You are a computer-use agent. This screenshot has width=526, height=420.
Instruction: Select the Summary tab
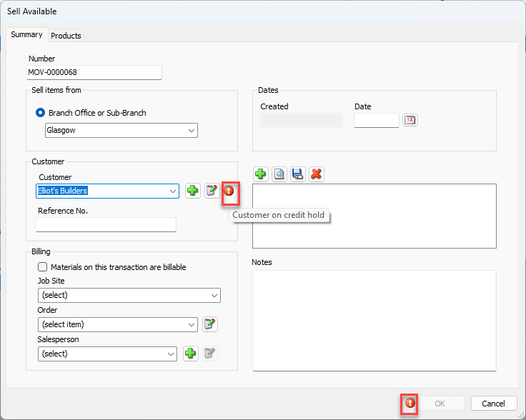[x=27, y=34]
